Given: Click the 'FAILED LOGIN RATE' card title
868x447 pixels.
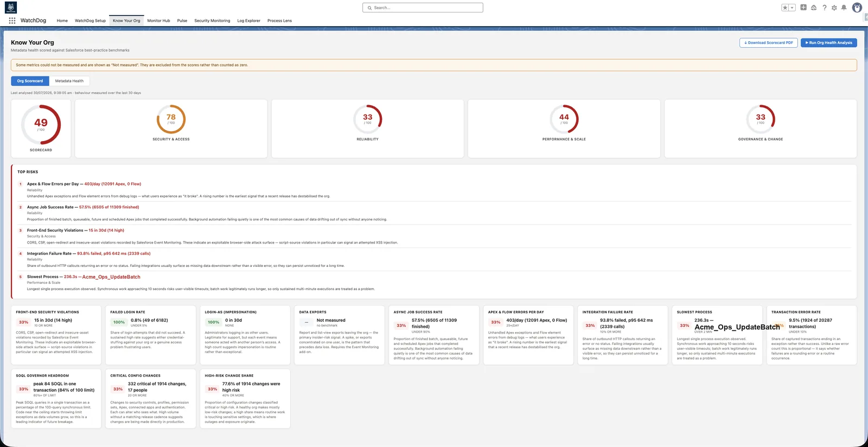Looking at the screenshot, I should tap(127, 312).
